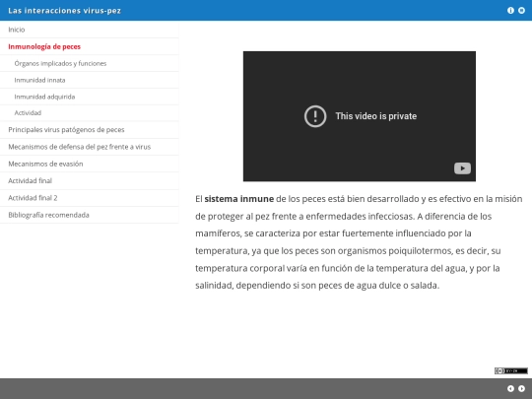
Task: Click the video error exclamation icon
Action: coord(315,116)
